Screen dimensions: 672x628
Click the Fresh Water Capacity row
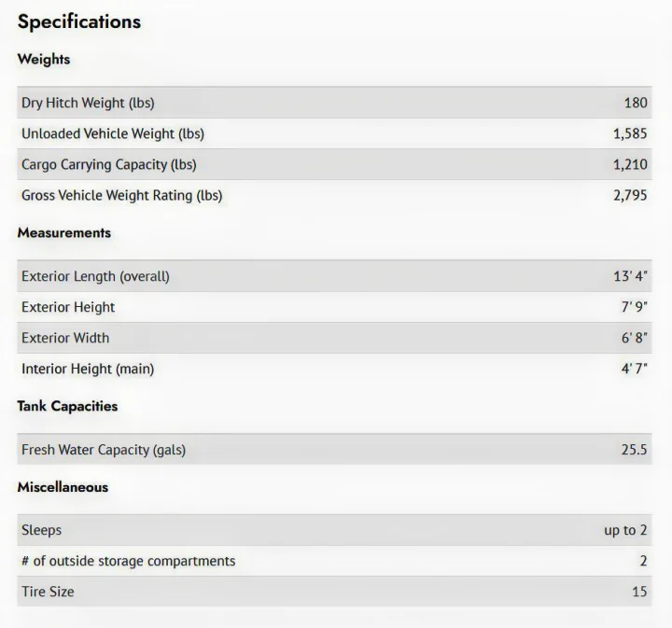[x=334, y=450]
